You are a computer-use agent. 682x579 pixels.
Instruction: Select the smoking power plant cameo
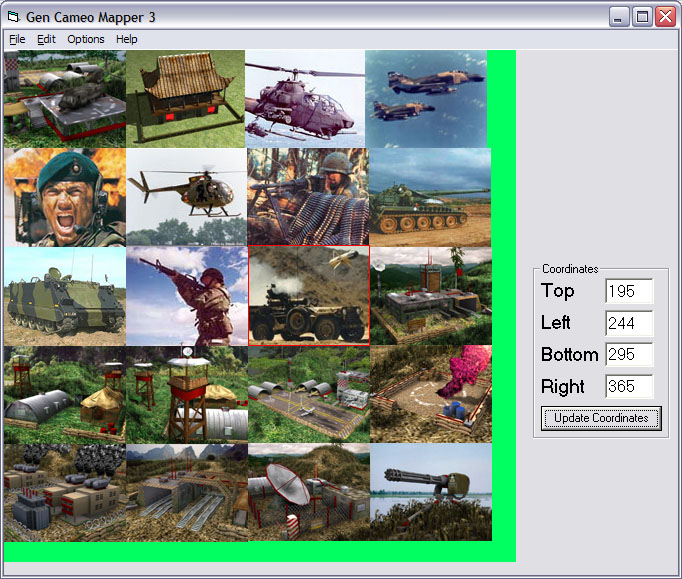coord(65,492)
